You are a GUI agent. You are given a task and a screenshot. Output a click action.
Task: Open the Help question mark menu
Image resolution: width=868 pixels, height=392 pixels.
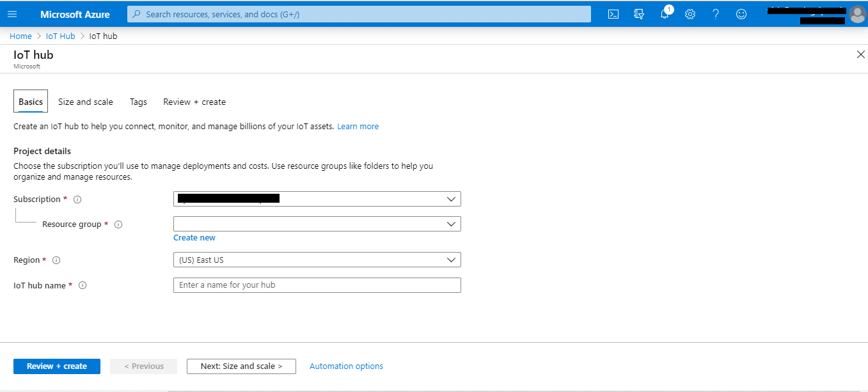click(x=716, y=14)
